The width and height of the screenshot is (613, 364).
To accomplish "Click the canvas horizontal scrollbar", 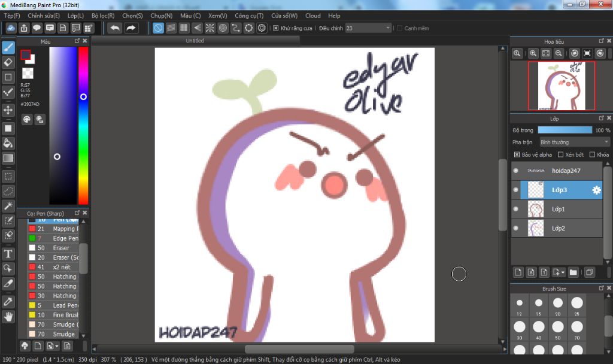I will [299, 349].
